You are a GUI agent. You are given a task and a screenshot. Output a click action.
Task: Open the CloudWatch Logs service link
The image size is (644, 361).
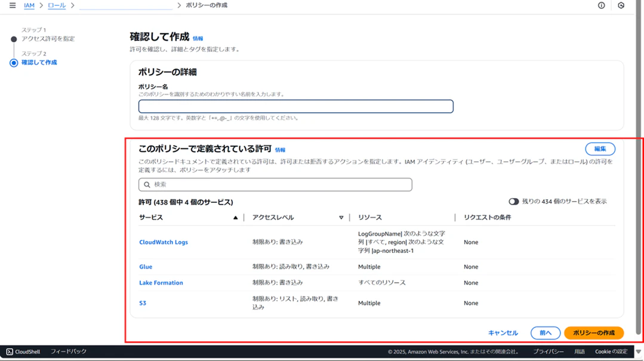(x=164, y=242)
